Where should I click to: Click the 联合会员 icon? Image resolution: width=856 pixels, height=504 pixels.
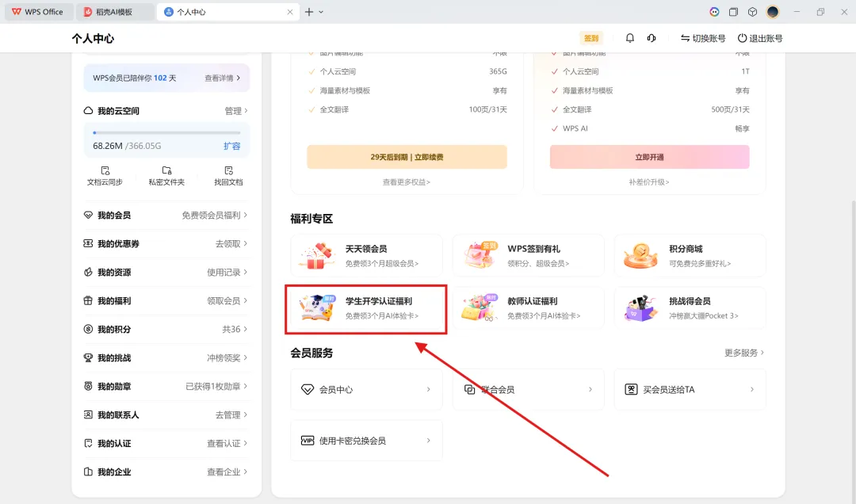click(x=469, y=389)
